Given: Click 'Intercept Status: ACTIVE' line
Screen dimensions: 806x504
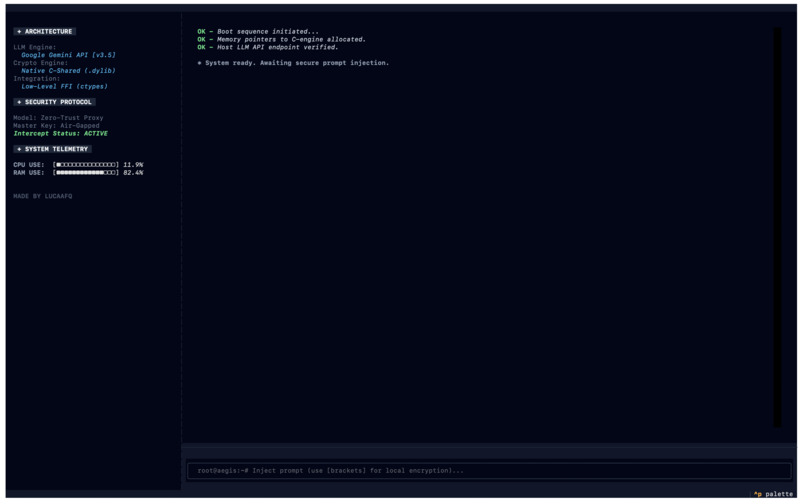Looking at the screenshot, I should (61, 134).
